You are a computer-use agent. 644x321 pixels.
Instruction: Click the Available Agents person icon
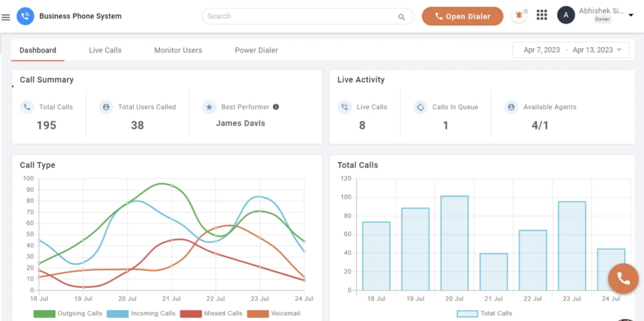point(511,107)
